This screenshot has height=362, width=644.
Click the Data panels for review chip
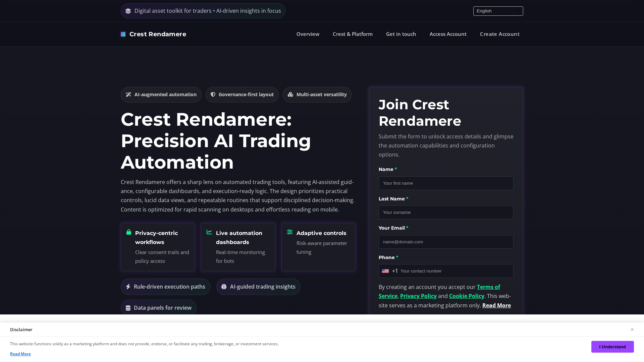[x=158, y=308]
